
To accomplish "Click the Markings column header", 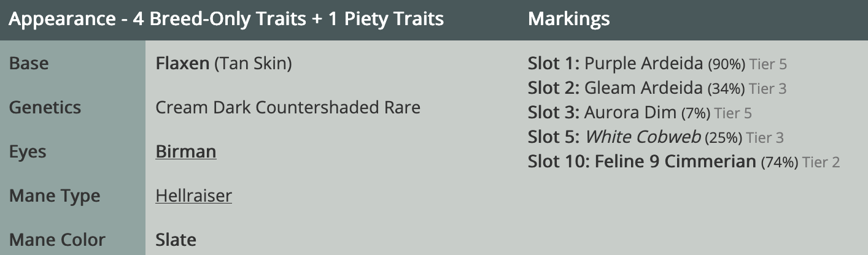I will click(x=568, y=19).
